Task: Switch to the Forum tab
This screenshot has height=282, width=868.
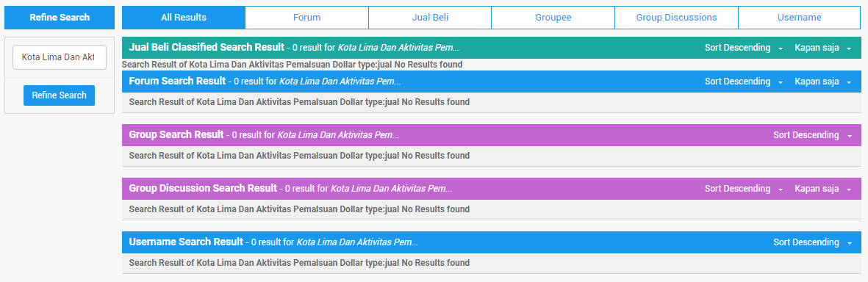Action: 306,17
